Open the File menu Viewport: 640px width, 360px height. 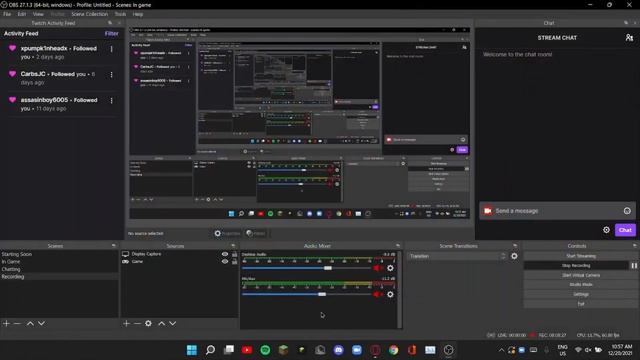point(7,14)
